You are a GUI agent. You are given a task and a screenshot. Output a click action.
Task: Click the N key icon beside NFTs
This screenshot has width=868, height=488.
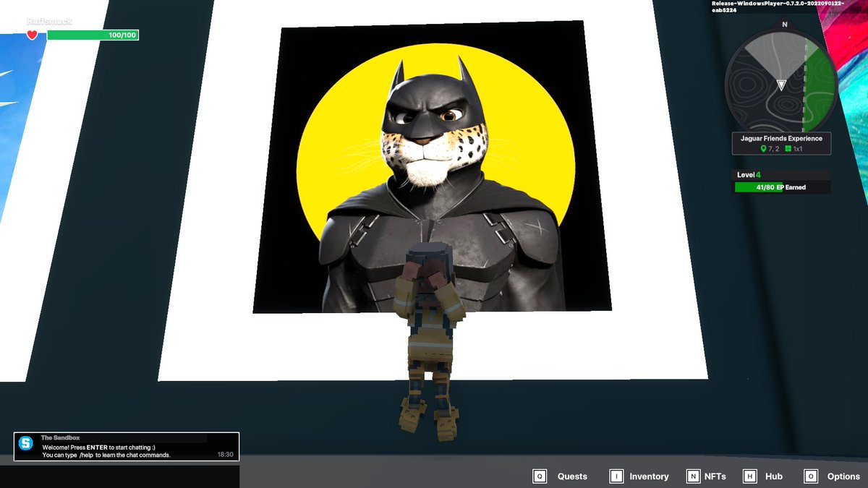point(693,476)
